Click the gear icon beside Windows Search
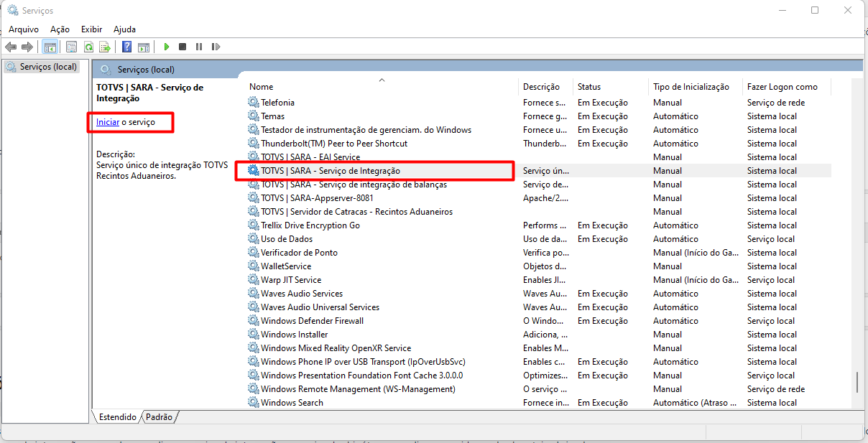The height and width of the screenshot is (443, 868). click(254, 403)
